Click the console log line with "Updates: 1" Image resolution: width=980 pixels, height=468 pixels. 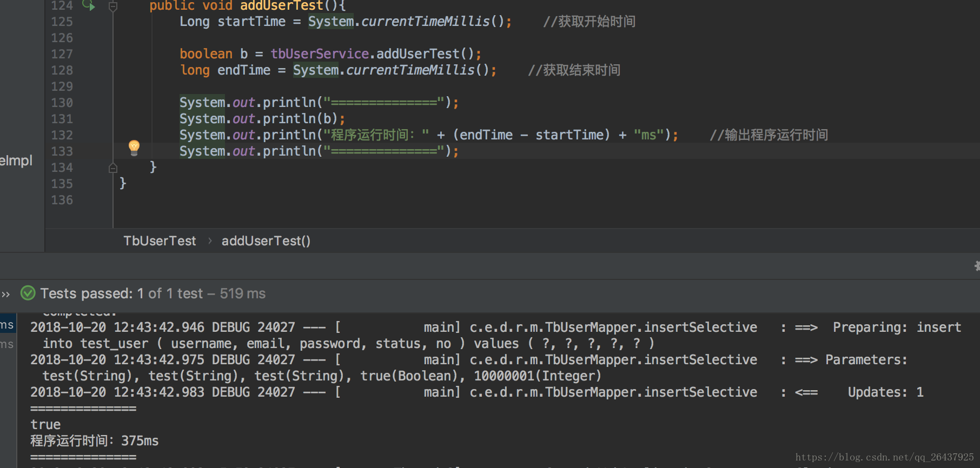[477, 392]
